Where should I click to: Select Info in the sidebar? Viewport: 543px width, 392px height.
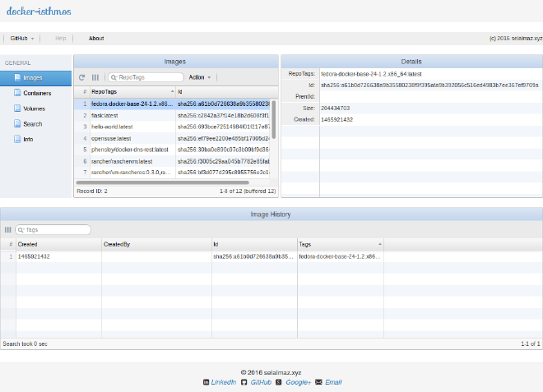tap(35, 139)
